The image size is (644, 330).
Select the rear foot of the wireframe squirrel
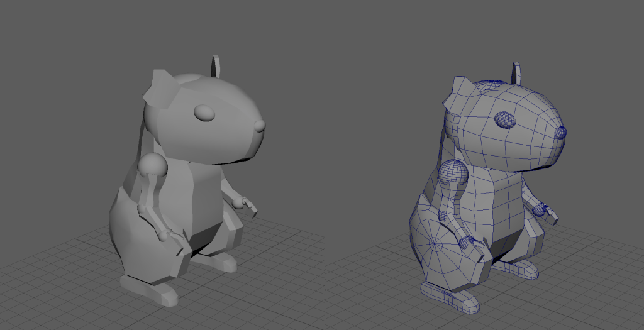[x=518, y=268]
